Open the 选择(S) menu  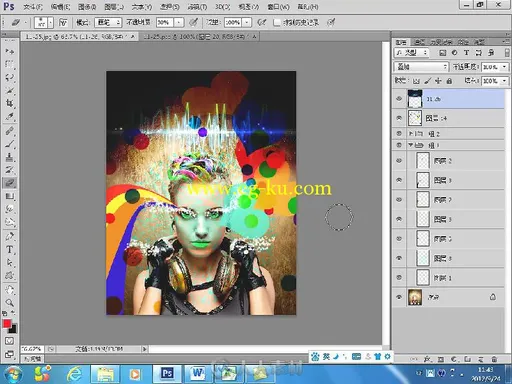[x=169, y=7]
